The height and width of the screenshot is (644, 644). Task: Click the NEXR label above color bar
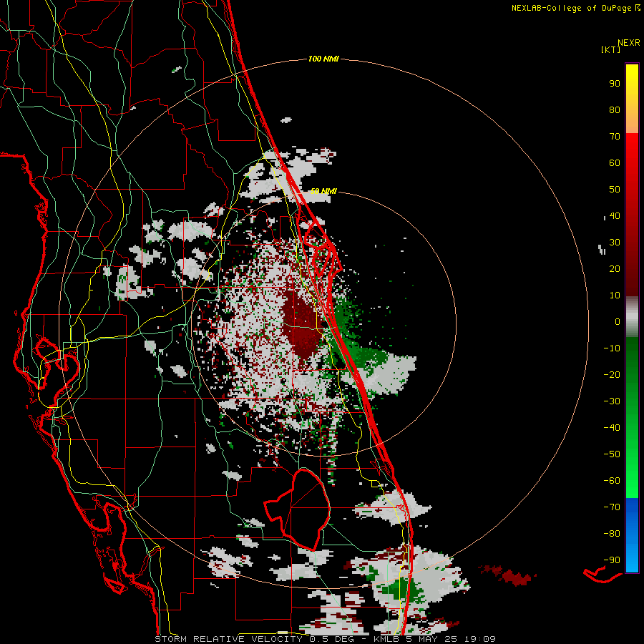(629, 43)
